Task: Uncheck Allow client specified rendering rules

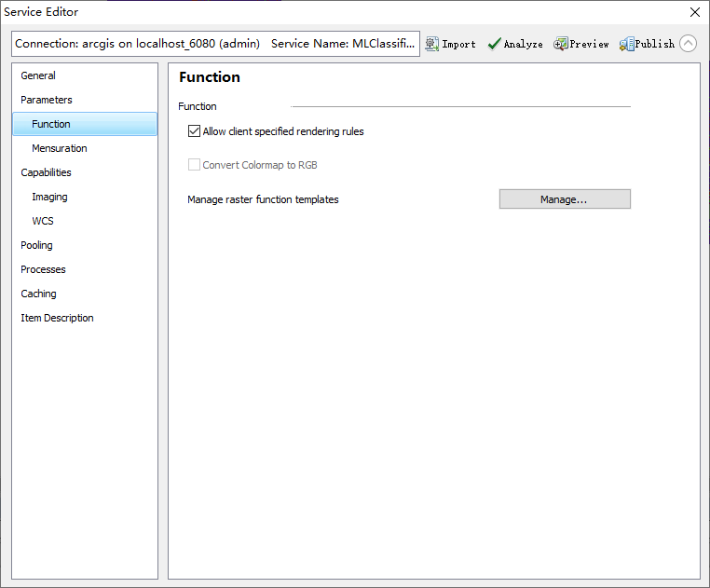Action: (x=194, y=131)
